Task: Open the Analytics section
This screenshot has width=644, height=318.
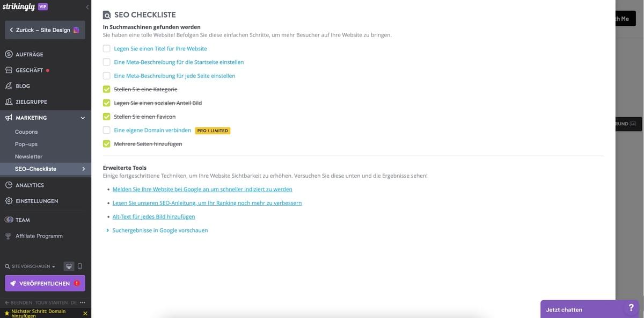Action: pyautogui.click(x=30, y=185)
